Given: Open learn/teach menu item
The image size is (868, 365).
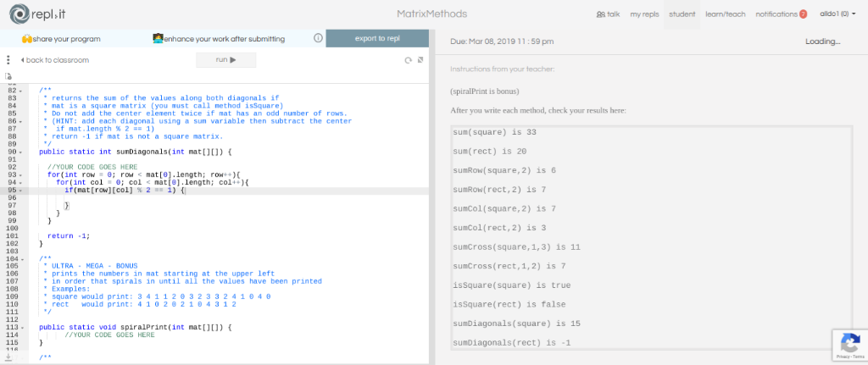Looking at the screenshot, I should tap(726, 14).
